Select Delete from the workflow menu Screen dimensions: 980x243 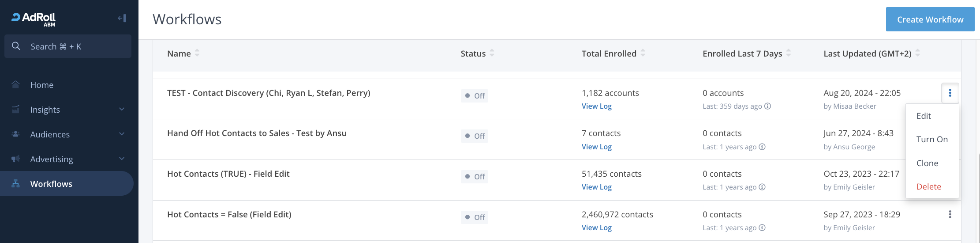[x=928, y=186]
